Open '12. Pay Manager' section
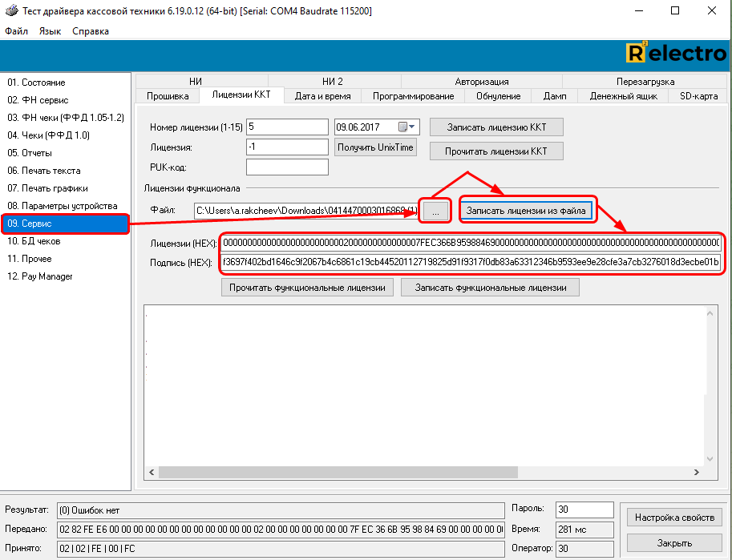732x560 pixels. [x=40, y=276]
